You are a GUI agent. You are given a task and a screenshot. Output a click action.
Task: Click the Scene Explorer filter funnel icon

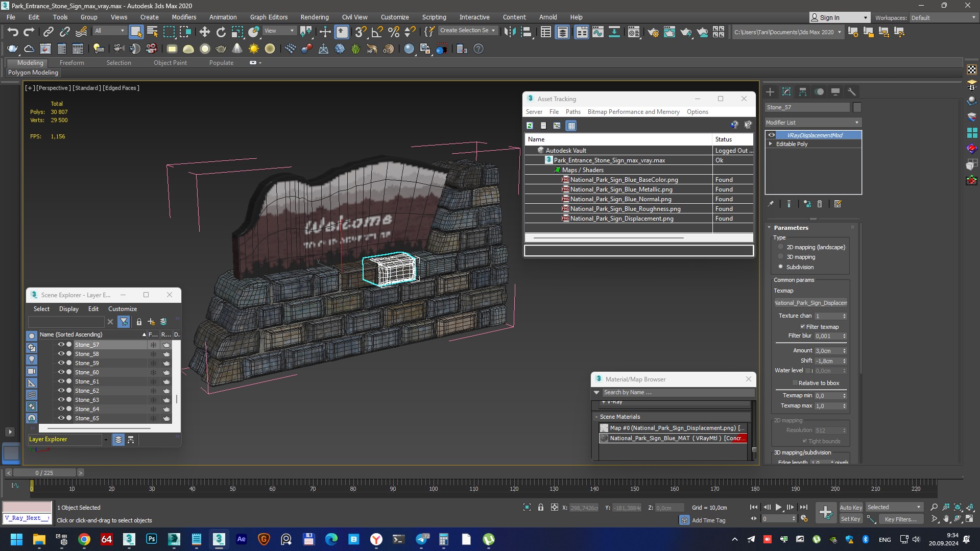(124, 322)
